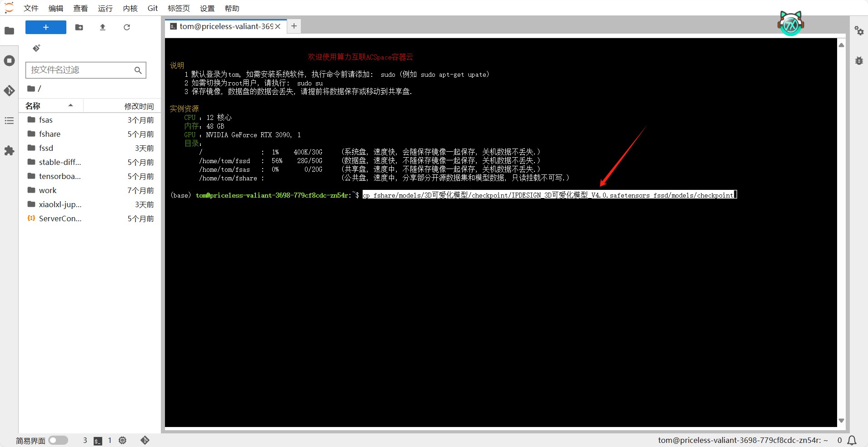Open the Git sidebar panel icon
The image size is (868, 447).
(9, 91)
